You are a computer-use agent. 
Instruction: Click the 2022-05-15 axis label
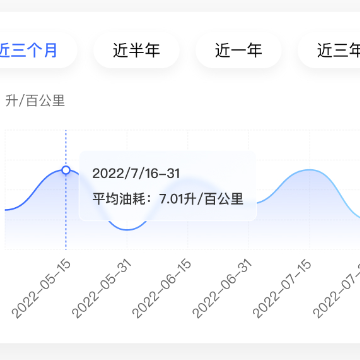click(x=42, y=289)
